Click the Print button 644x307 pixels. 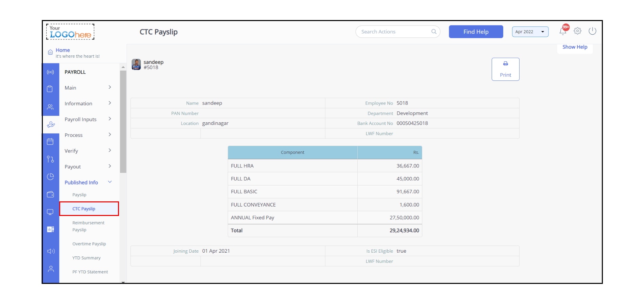click(505, 69)
